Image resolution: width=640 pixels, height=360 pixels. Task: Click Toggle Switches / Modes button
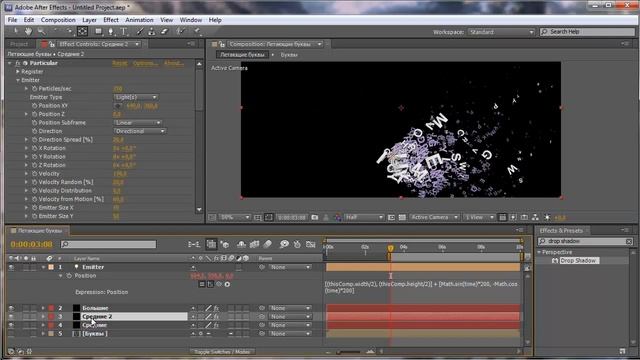[222, 352]
